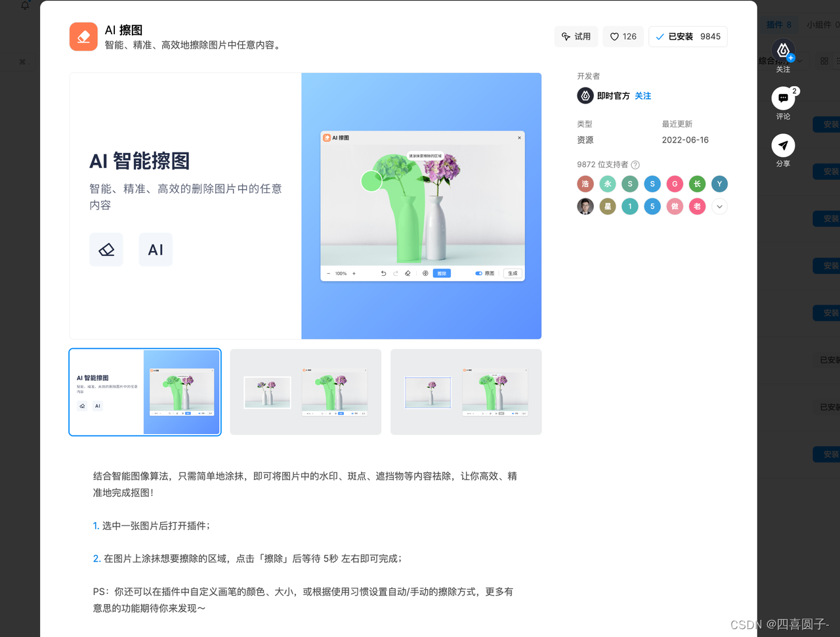Select the second preview thumbnail

[x=305, y=392]
